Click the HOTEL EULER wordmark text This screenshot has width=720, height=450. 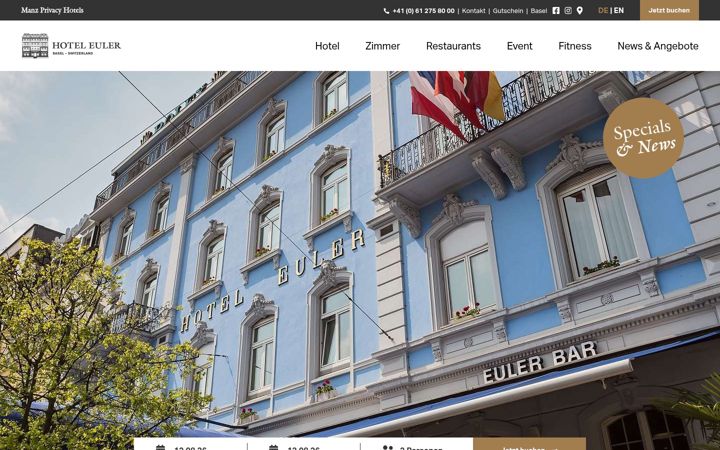coord(86,45)
